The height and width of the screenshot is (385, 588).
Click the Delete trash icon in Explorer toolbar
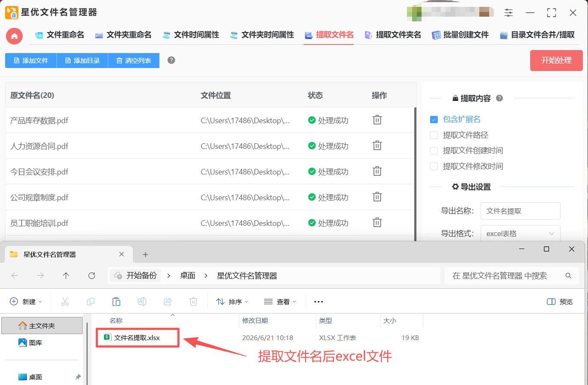[x=193, y=302]
